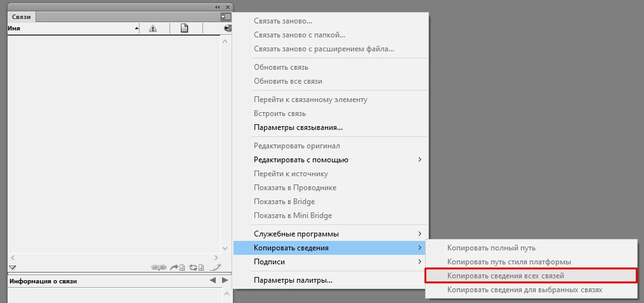Expand Редактировать с помощью submenu arrow

[420, 159]
